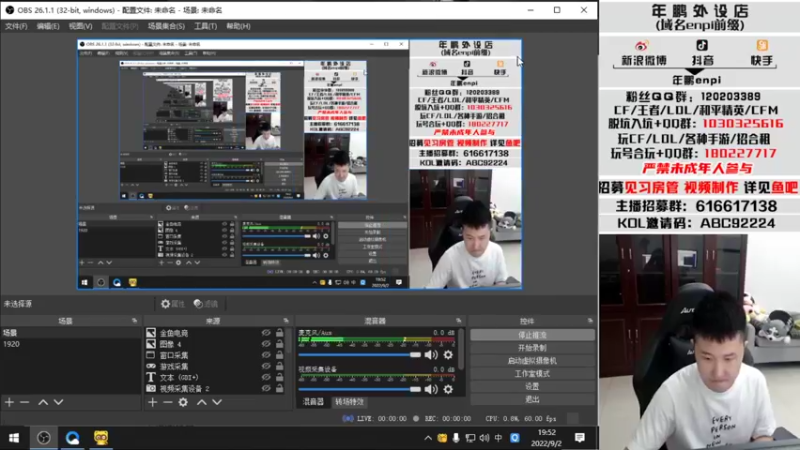Switch to the 混音器 tab
This screenshot has height=450, width=800.
313,402
